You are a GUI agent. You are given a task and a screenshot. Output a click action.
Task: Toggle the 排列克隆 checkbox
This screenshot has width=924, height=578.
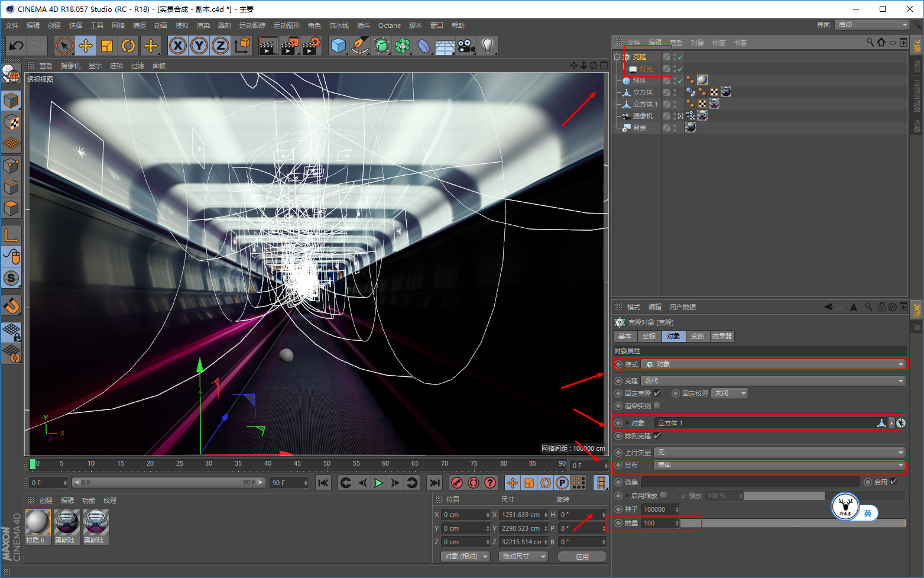point(657,436)
